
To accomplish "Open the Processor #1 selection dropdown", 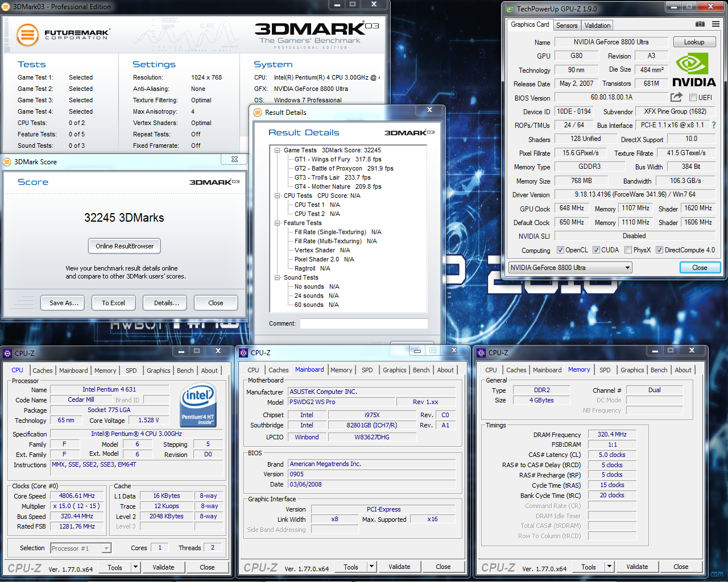I will coord(81,548).
